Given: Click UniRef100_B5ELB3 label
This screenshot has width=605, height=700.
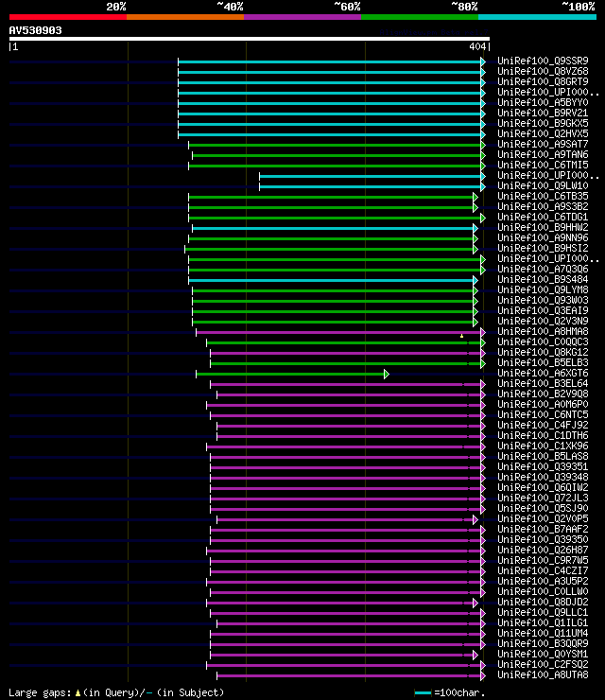Looking at the screenshot, I should (543, 363).
